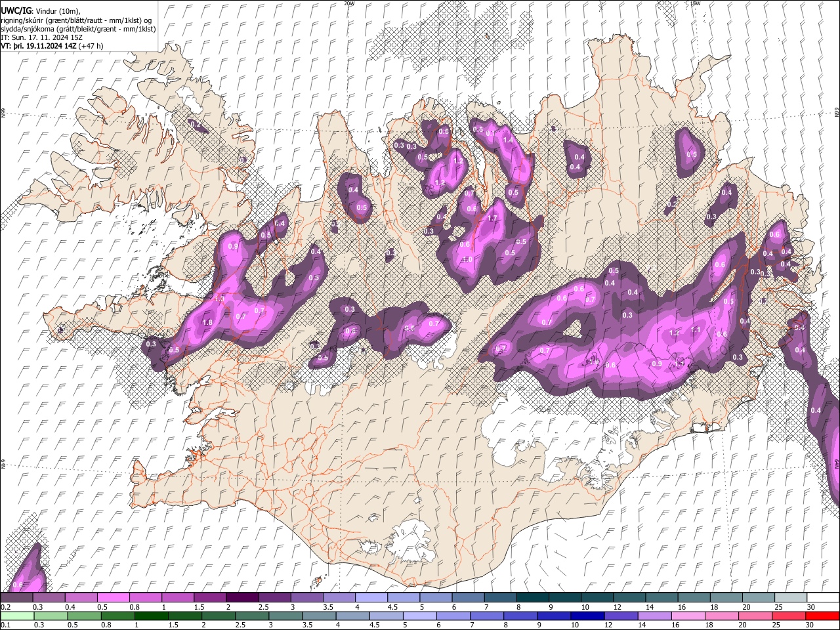Select the lavender swatch between 4 and 4.5 upper row

point(372,597)
